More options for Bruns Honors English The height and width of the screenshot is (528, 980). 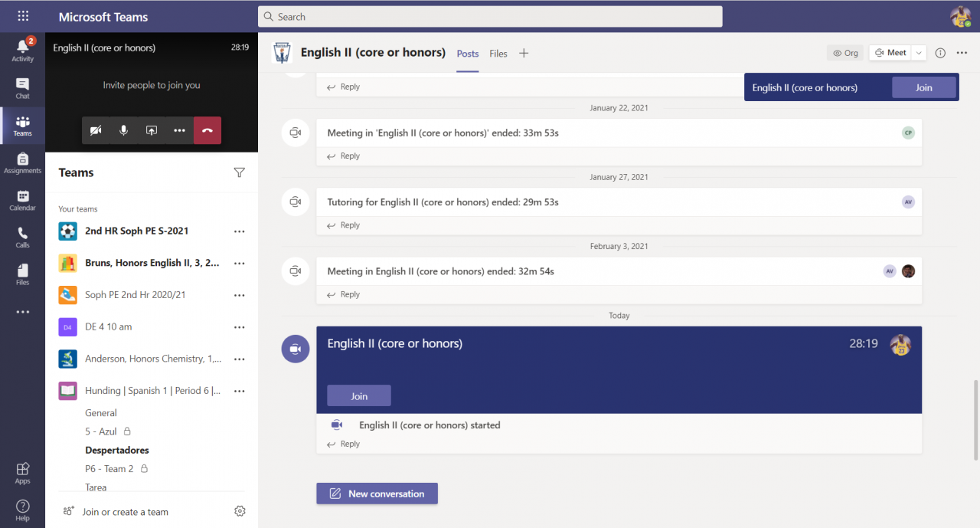[240, 263]
